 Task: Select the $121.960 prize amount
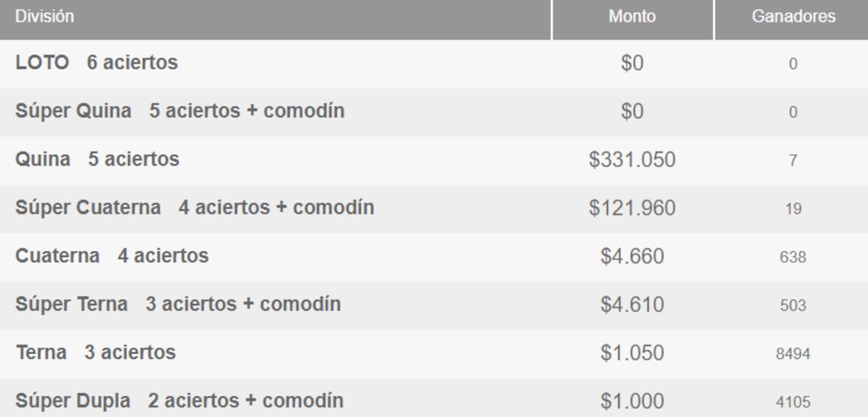click(632, 208)
